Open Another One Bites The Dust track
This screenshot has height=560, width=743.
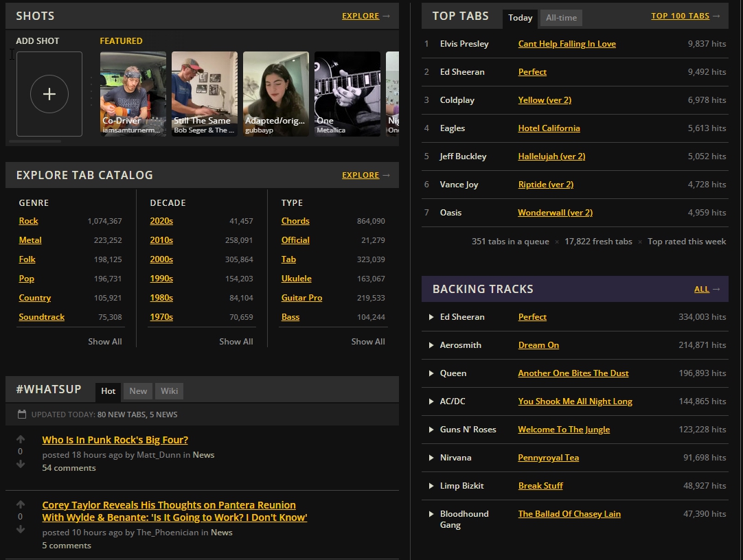click(x=573, y=373)
